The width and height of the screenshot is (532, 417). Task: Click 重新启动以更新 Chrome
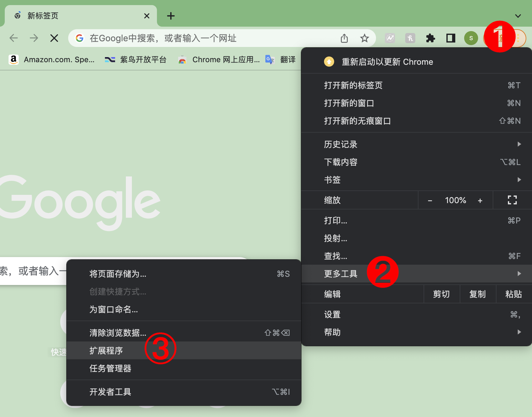387,62
